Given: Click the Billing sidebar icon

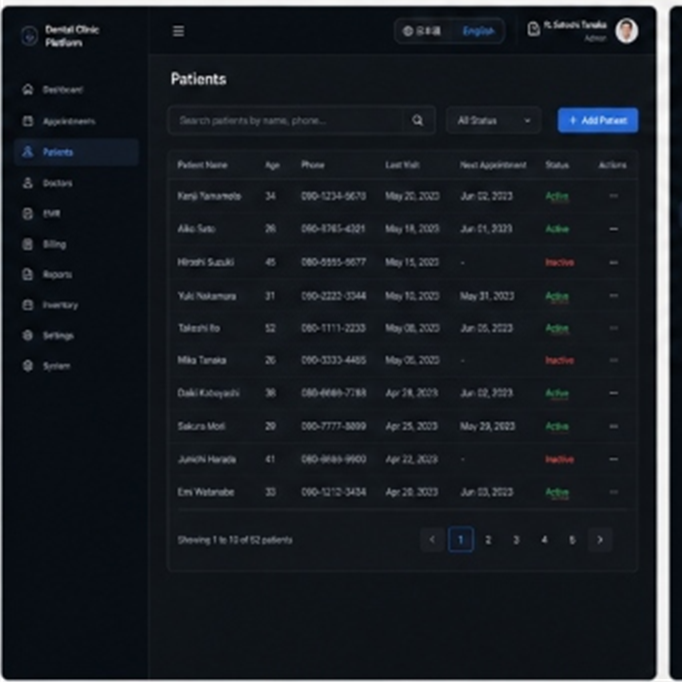Looking at the screenshot, I should pyautogui.click(x=28, y=244).
